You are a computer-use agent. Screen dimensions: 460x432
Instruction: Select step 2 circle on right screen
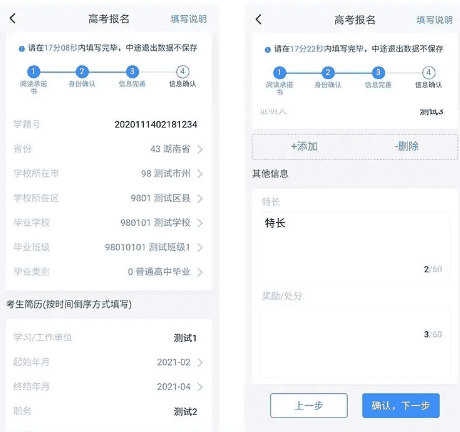(328, 72)
